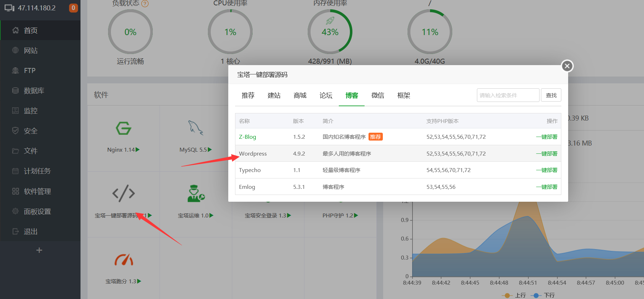
Task: Click the 推荐 orange tag on Z-Blog row
Action: pyautogui.click(x=376, y=137)
